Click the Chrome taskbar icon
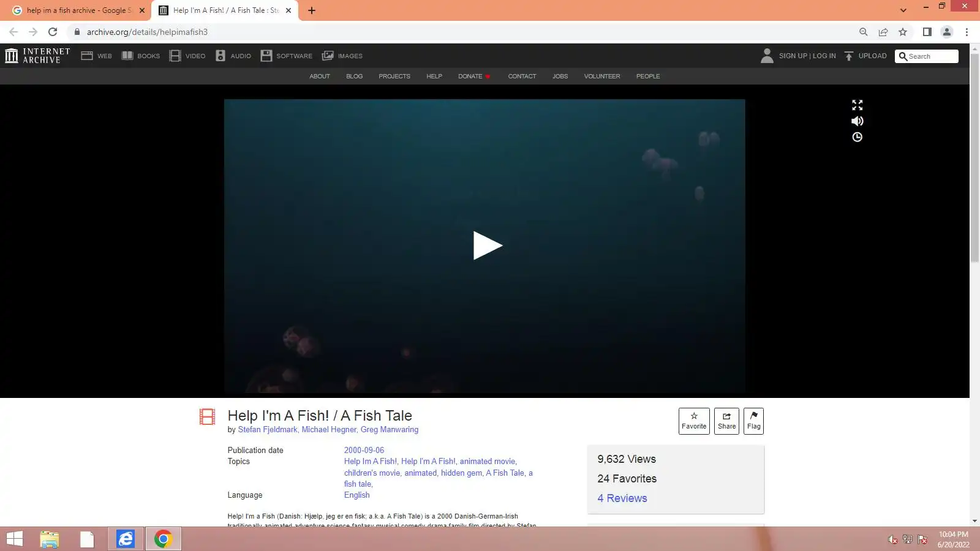 coord(163,539)
